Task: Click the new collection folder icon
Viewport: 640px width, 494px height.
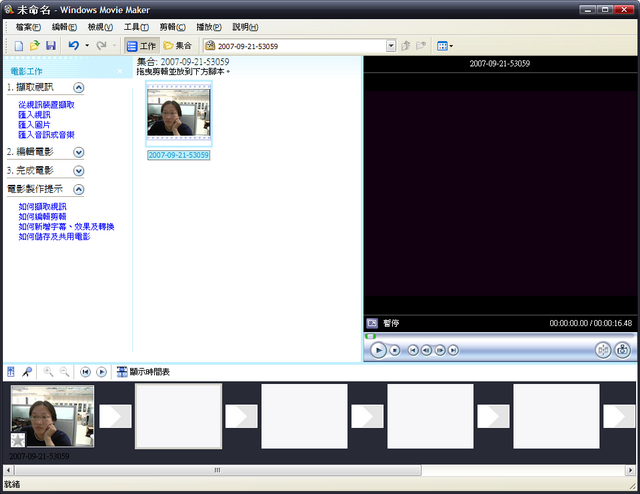Action: tap(421, 46)
